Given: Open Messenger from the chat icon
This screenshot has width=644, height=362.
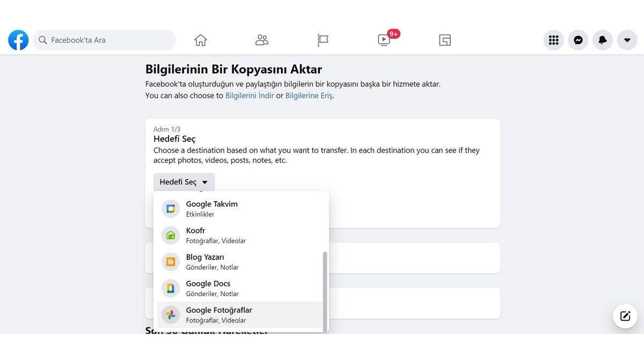Looking at the screenshot, I should point(578,40).
